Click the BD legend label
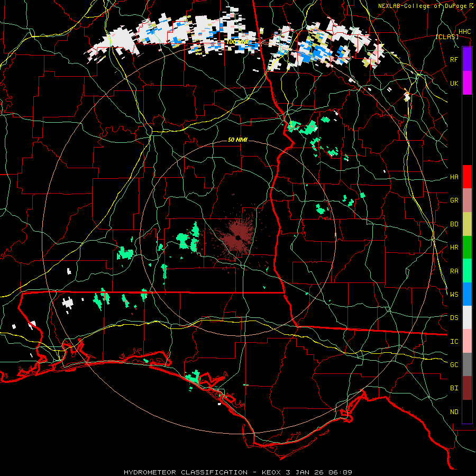 [x=454, y=224]
